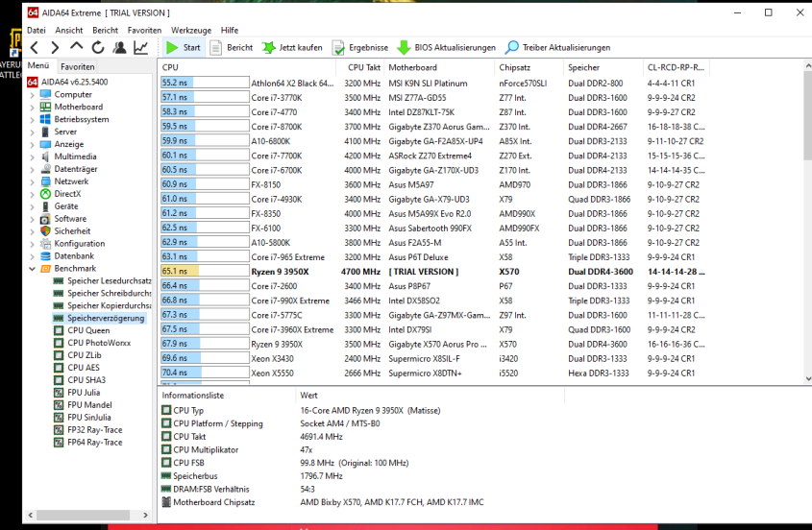Select the Software icon in tree
The image size is (812, 530).
[45, 218]
